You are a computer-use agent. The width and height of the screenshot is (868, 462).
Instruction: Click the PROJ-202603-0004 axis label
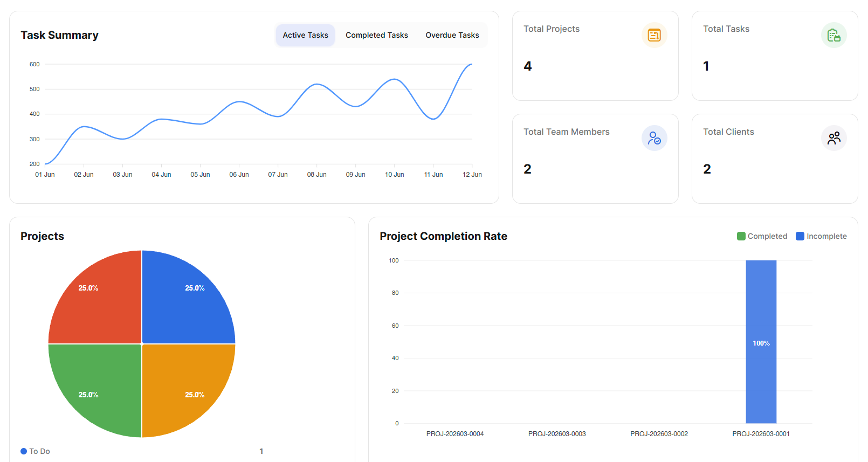tap(454, 434)
